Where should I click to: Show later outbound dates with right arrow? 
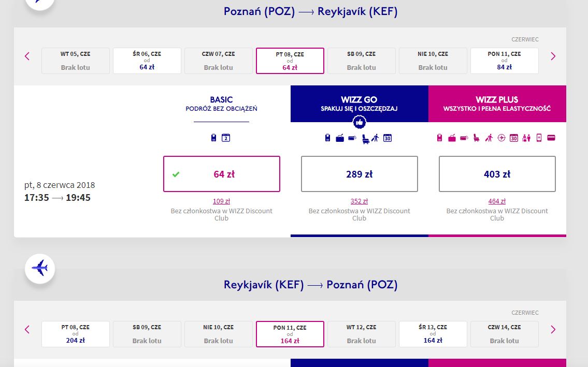click(x=553, y=56)
